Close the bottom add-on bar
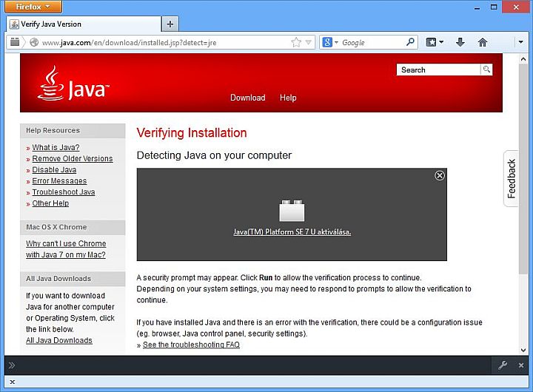The height and width of the screenshot is (392, 533). click(13, 382)
